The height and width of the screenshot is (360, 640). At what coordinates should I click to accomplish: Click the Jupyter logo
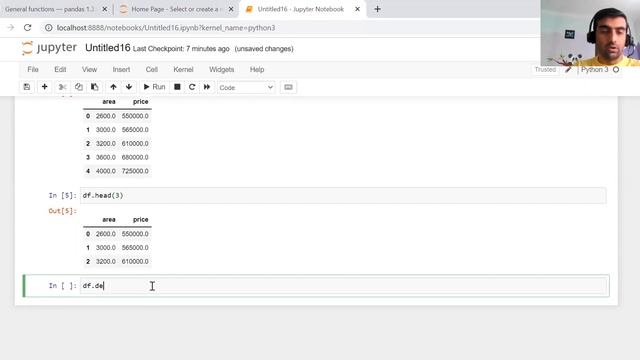point(49,48)
